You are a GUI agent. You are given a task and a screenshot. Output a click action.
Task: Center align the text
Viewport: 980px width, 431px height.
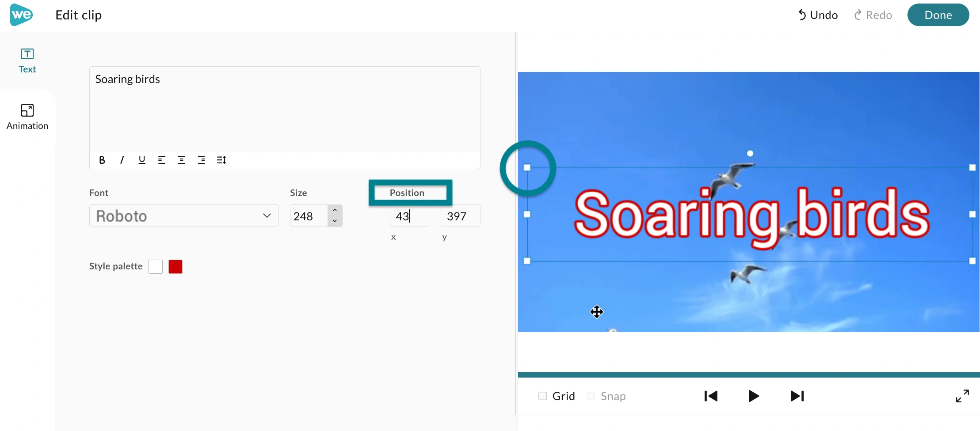coord(182,160)
